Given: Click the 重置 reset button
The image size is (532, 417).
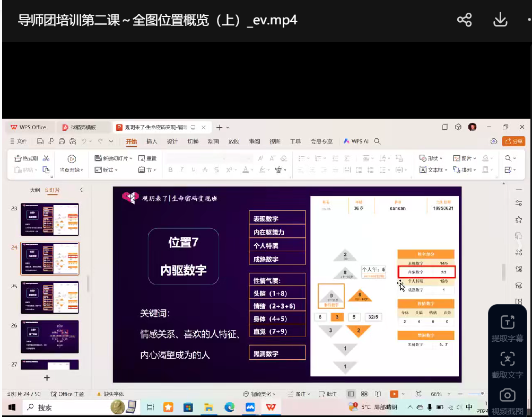Looking at the screenshot, I should [x=148, y=158].
